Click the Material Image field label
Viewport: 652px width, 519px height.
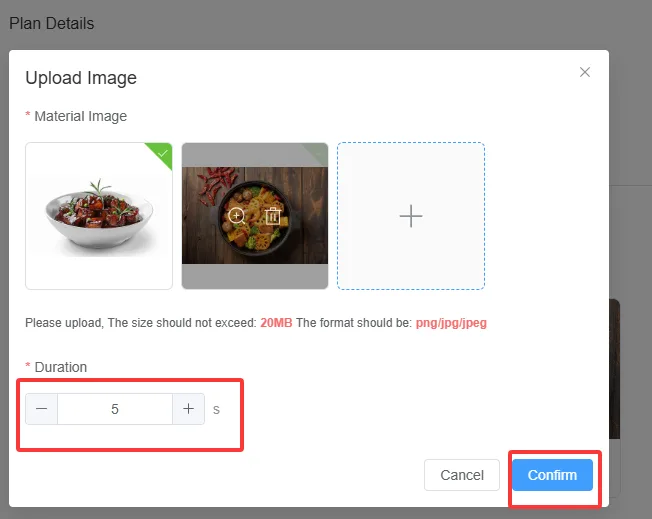tap(81, 116)
